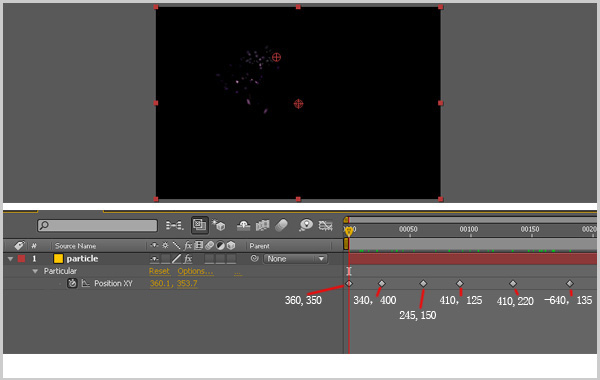This screenshot has height=380, width=600.
Task: Click the Source Name column header
Action: pos(75,246)
